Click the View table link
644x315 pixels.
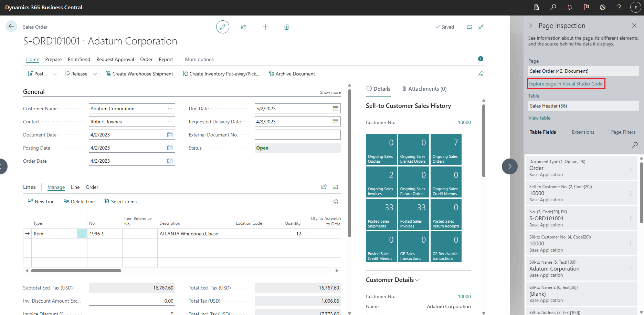[539, 118]
